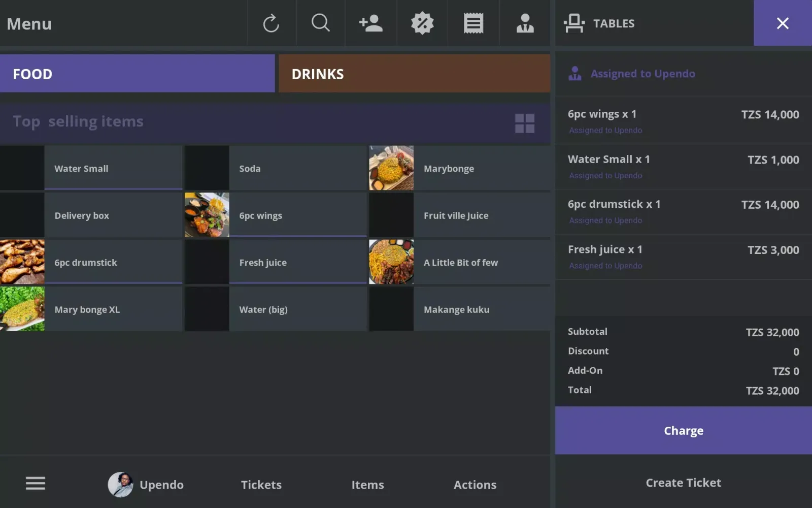
Task: Open the Actions menu
Action: click(475, 485)
